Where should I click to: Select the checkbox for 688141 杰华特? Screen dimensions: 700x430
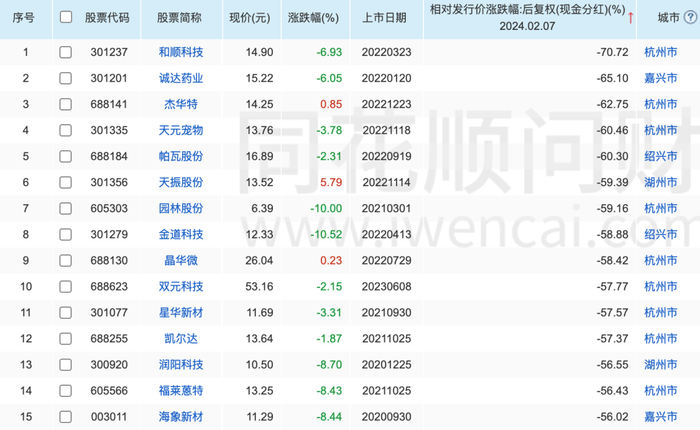[x=66, y=104]
